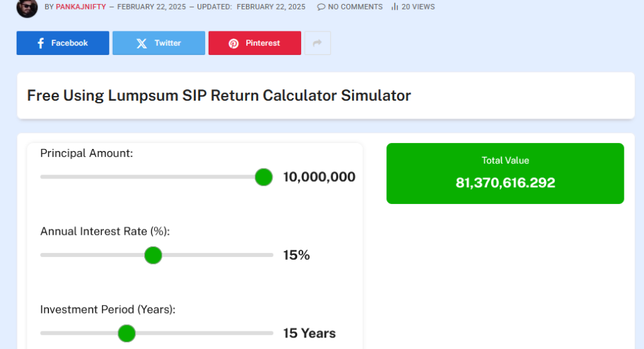Image resolution: width=644 pixels, height=349 pixels.
Task: Click the Principal Amount slider handle
Action: tap(264, 177)
